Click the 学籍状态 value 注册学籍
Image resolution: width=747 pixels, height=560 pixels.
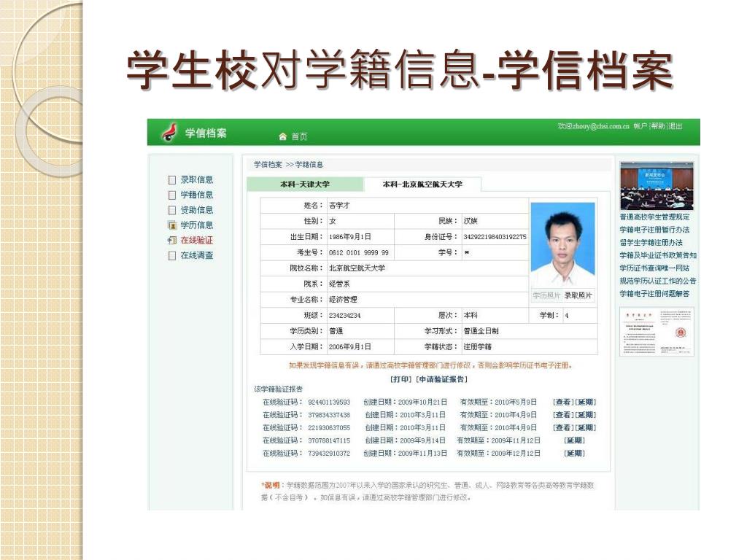pyautogui.click(x=477, y=346)
